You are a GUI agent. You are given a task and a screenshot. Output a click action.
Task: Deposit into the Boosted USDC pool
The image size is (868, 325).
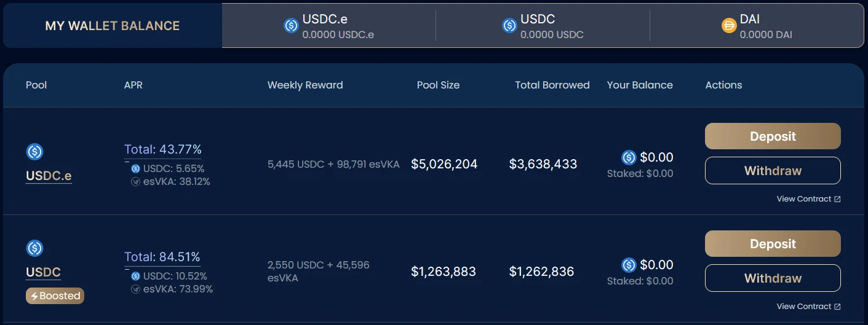pyautogui.click(x=773, y=244)
